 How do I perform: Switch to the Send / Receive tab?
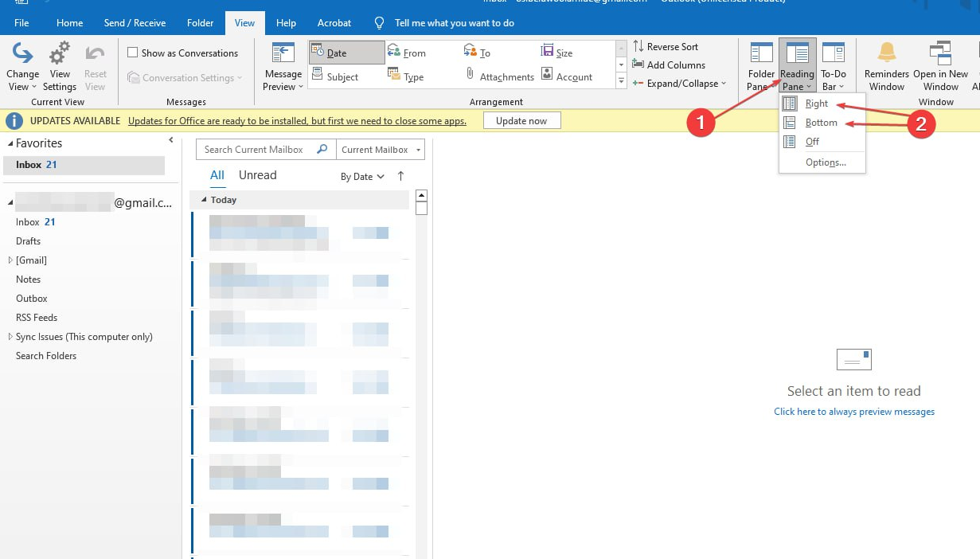pos(134,23)
